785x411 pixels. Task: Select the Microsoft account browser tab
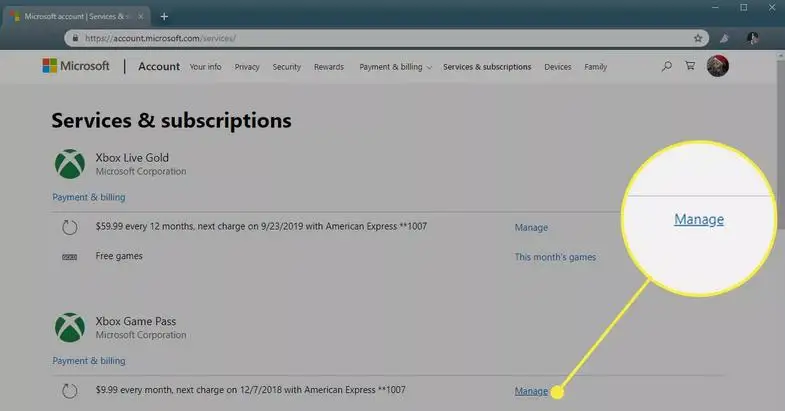75,17
